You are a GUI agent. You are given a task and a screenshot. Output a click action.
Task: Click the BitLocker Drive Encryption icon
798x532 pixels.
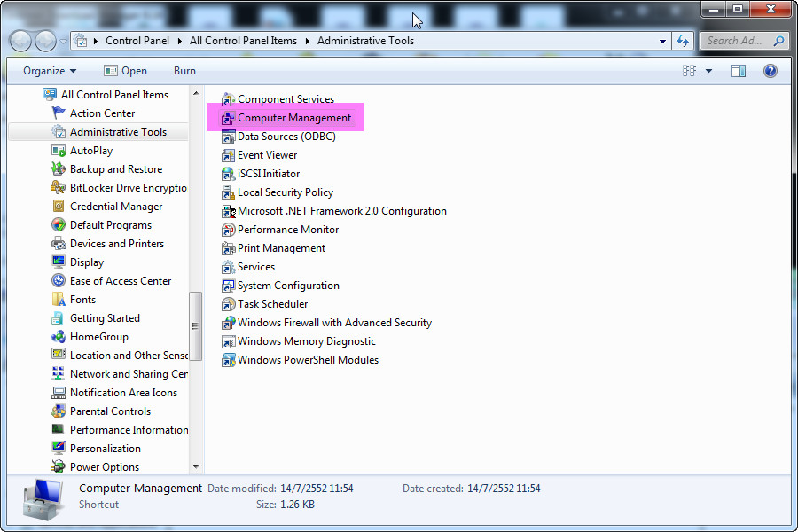[x=59, y=187]
